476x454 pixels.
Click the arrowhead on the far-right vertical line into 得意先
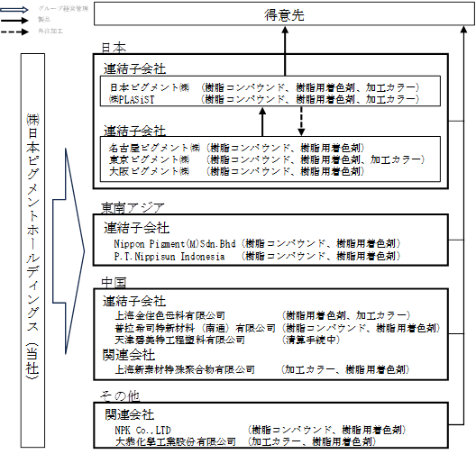(x=463, y=30)
